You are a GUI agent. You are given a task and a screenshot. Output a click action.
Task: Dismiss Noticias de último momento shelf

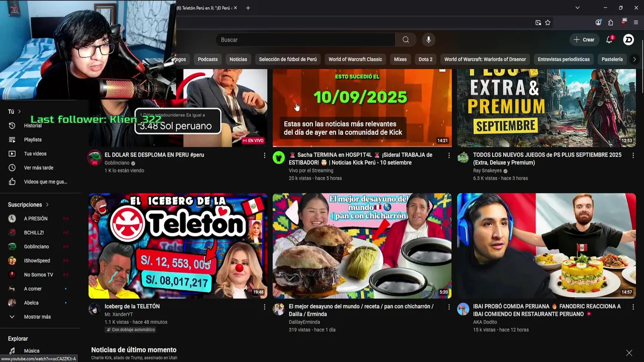[x=629, y=353]
